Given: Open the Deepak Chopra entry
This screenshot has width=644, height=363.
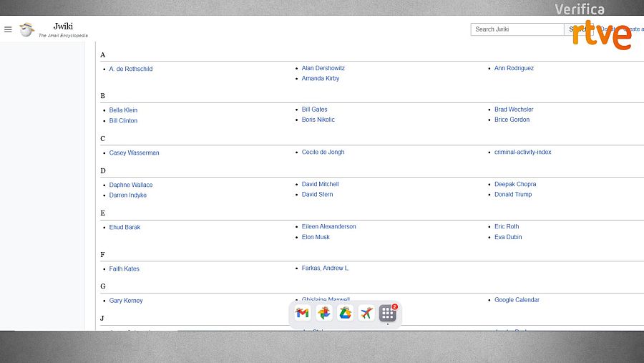Looking at the screenshot, I should click(515, 184).
